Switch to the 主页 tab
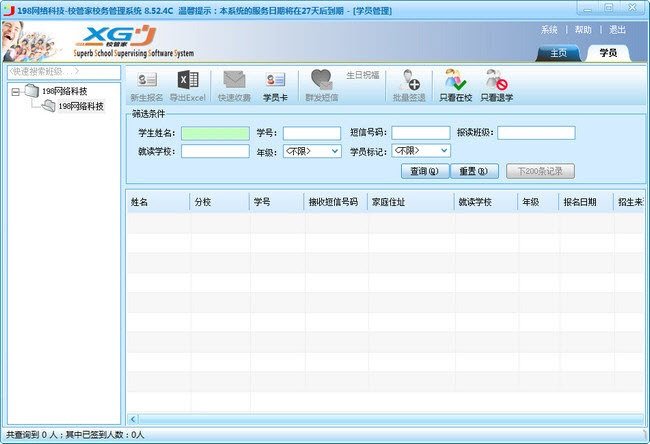 click(x=558, y=53)
